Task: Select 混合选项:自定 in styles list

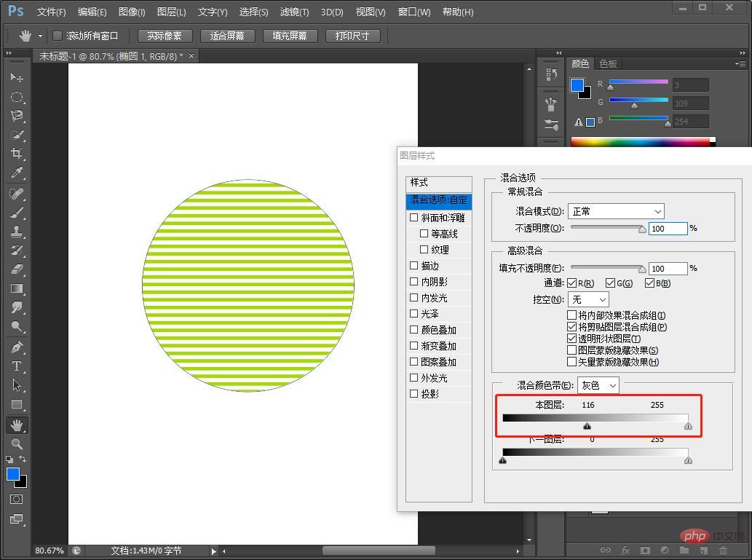Action: point(439,200)
